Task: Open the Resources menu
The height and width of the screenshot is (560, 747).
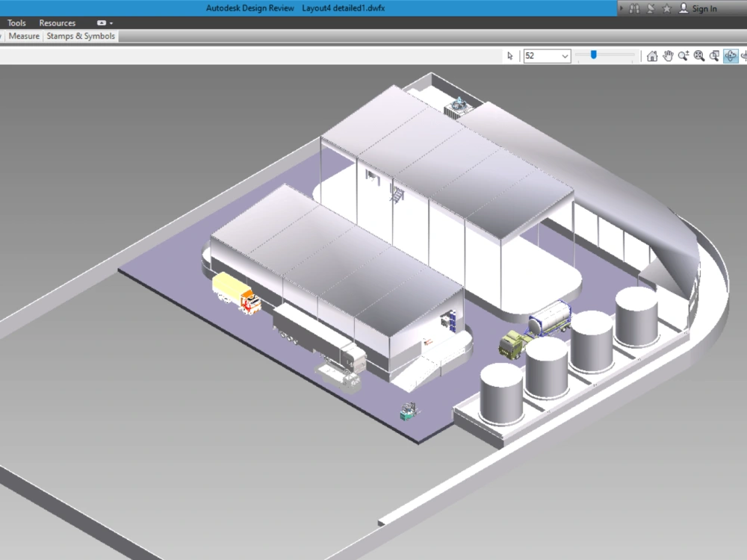Action: coord(57,23)
